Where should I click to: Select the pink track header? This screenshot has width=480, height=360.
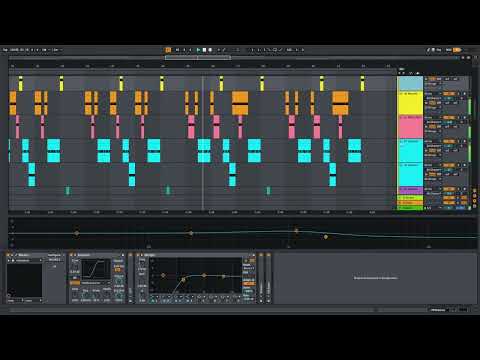(x=410, y=127)
